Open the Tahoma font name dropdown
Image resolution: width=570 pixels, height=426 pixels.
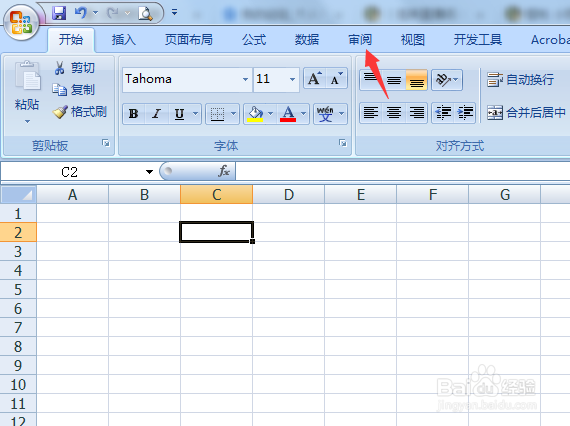[x=245, y=79]
